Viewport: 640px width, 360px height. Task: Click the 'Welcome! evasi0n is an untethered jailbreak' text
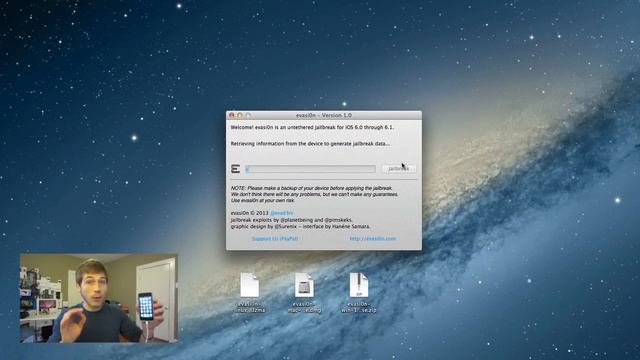pos(312,127)
